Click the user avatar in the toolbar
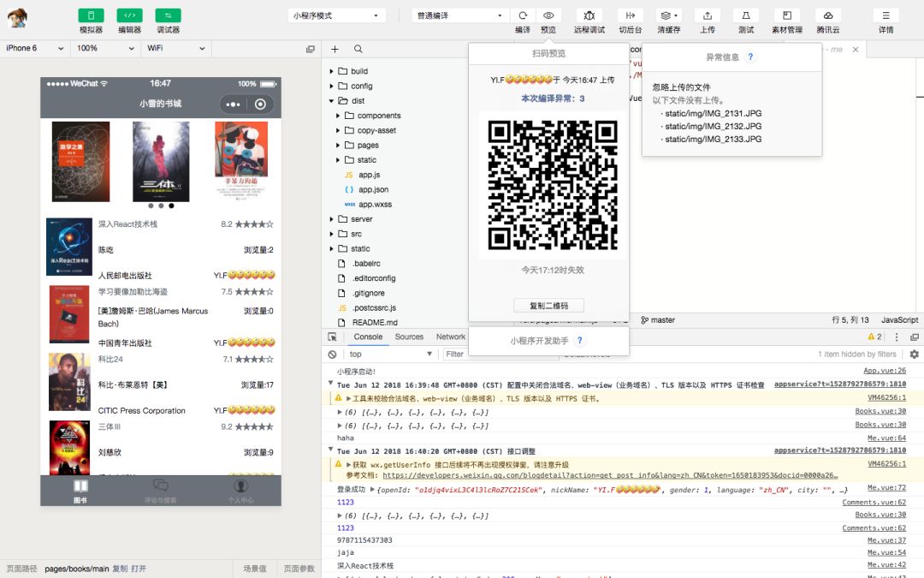The width and height of the screenshot is (924, 578). coord(17,18)
